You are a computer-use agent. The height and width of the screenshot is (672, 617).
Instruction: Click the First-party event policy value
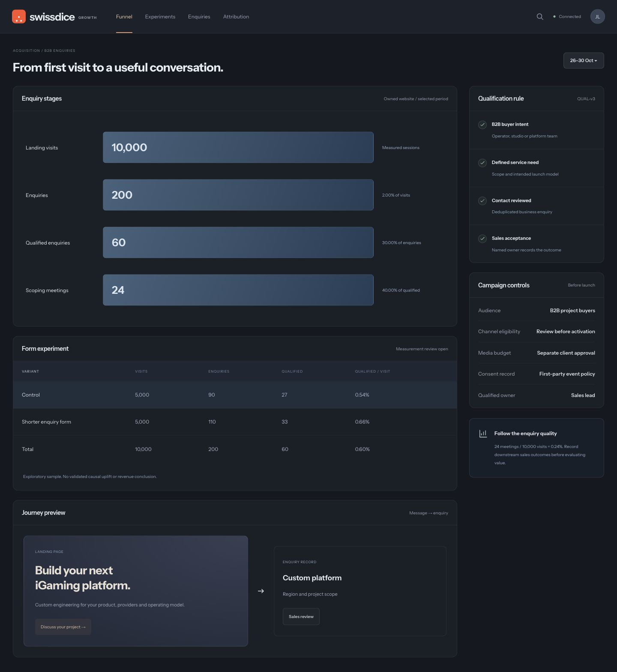(x=567, y=374)
